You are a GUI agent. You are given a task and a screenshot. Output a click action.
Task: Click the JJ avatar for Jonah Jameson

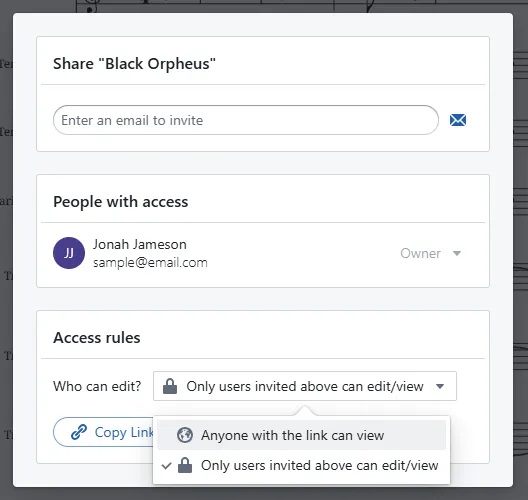tap(69, 253)
